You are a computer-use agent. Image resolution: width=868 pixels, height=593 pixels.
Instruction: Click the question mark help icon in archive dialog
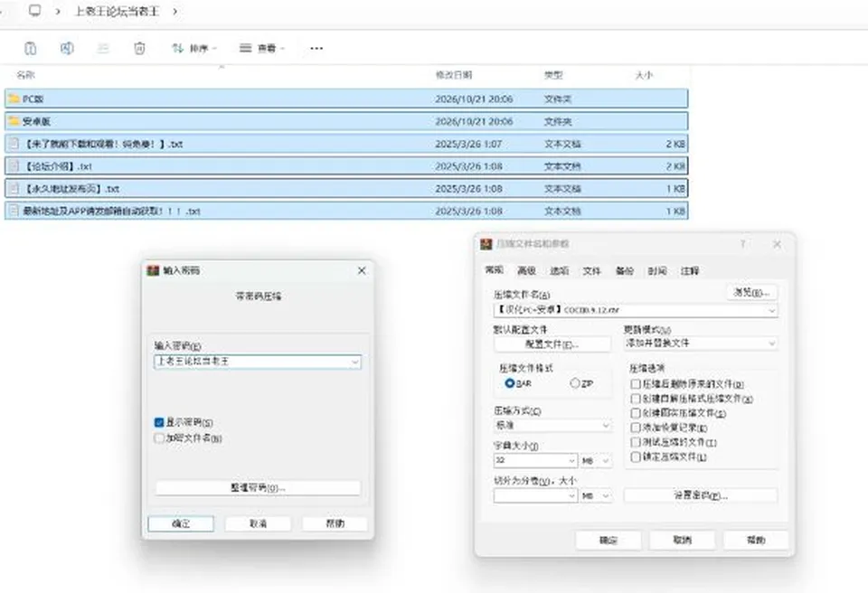(743, 244)
